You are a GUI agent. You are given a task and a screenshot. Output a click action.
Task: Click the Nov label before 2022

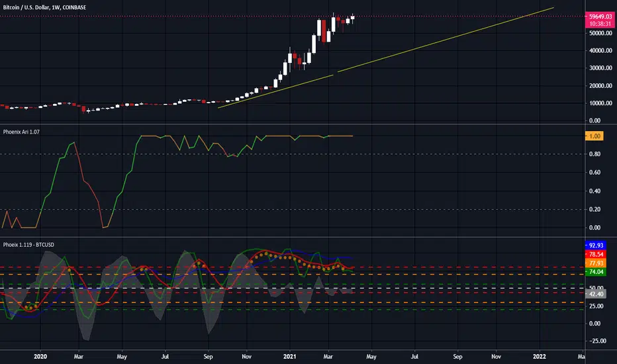tap(496, 357)
